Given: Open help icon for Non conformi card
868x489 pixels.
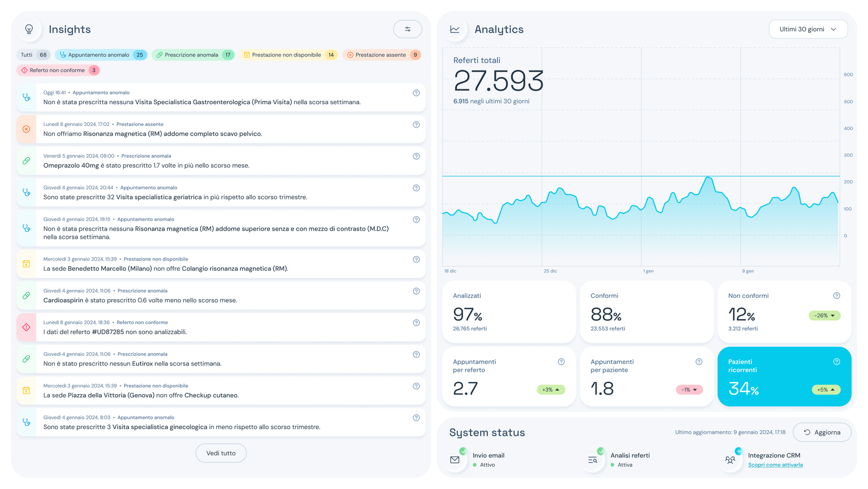Looking at the screenshot, I should tap(837, 296).
